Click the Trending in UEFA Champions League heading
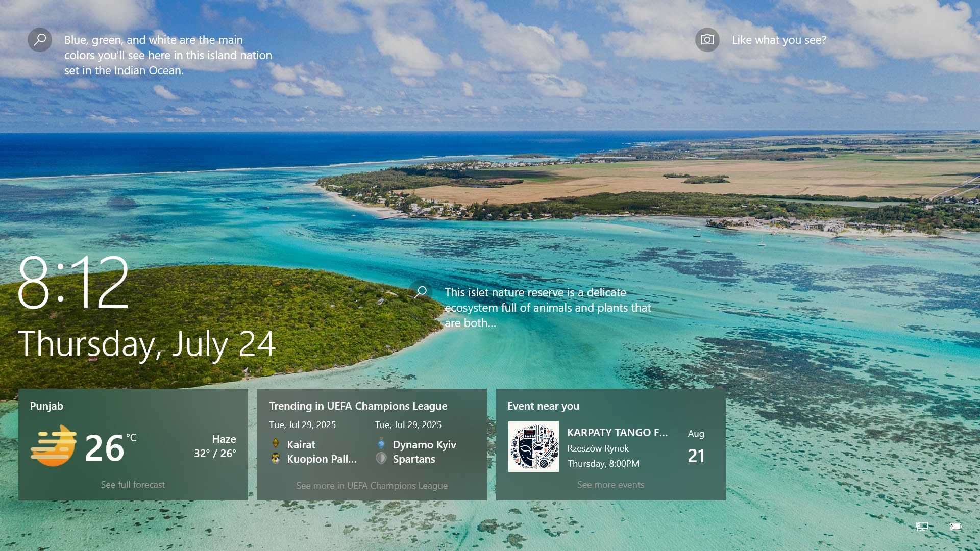This screenshot has height=551, width=980. pyautogui.click(x=358, y=406)
